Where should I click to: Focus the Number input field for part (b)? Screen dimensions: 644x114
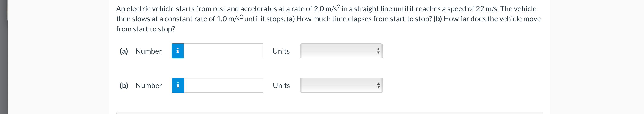point(224,85)
